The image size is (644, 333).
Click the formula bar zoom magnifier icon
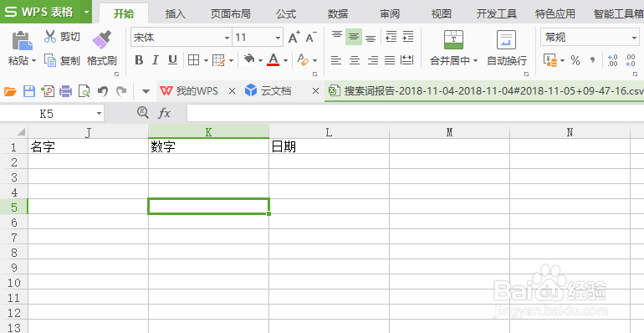coord(143,113)
